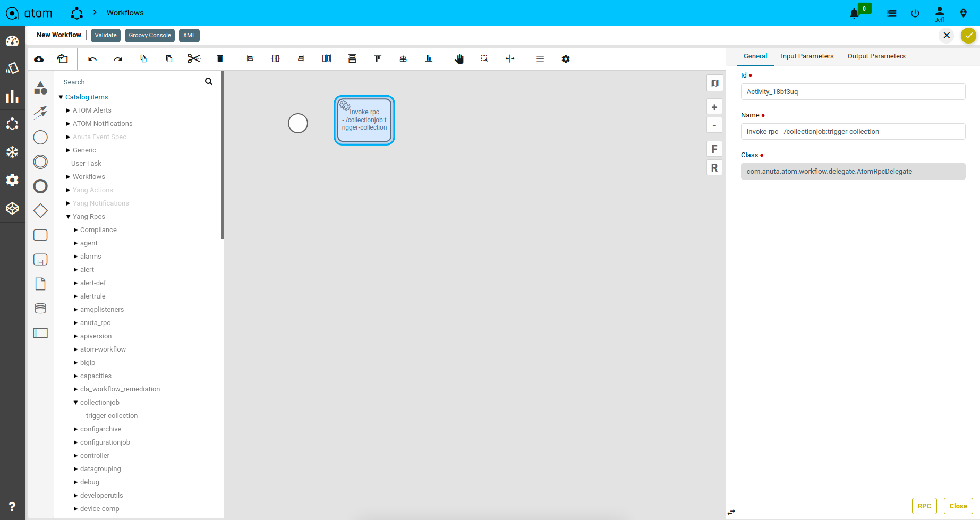Click the zoom out minus button
Image resolution: width=980 pixels, height=520 pixels.
click(714, 125)
